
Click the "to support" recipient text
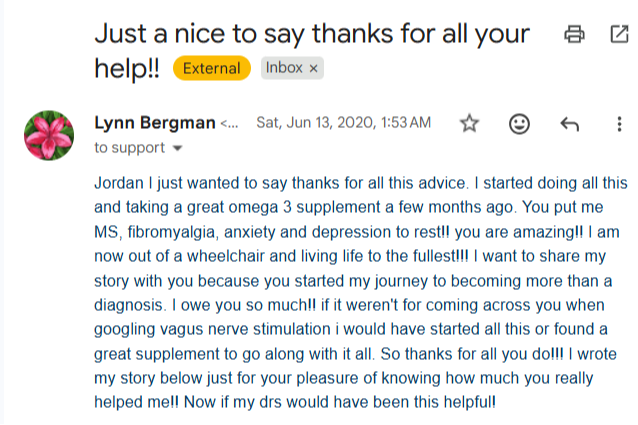(129, 148)
